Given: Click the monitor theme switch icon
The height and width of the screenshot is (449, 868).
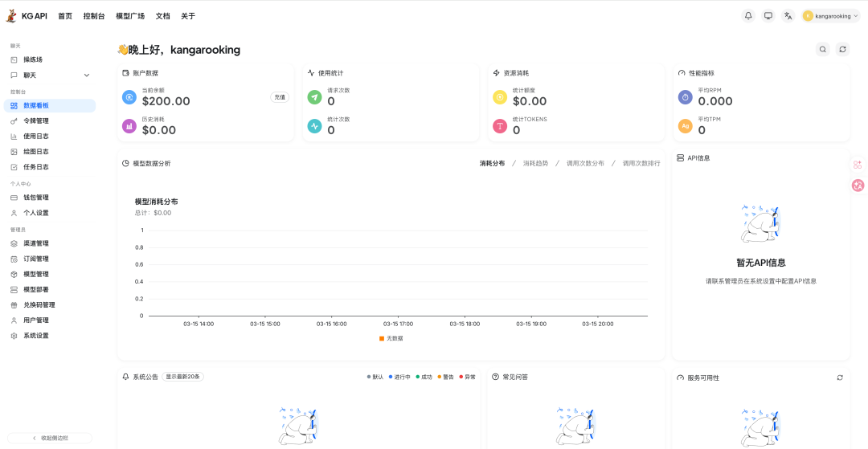Looking at the screenshot, I should tap(768, 16).
